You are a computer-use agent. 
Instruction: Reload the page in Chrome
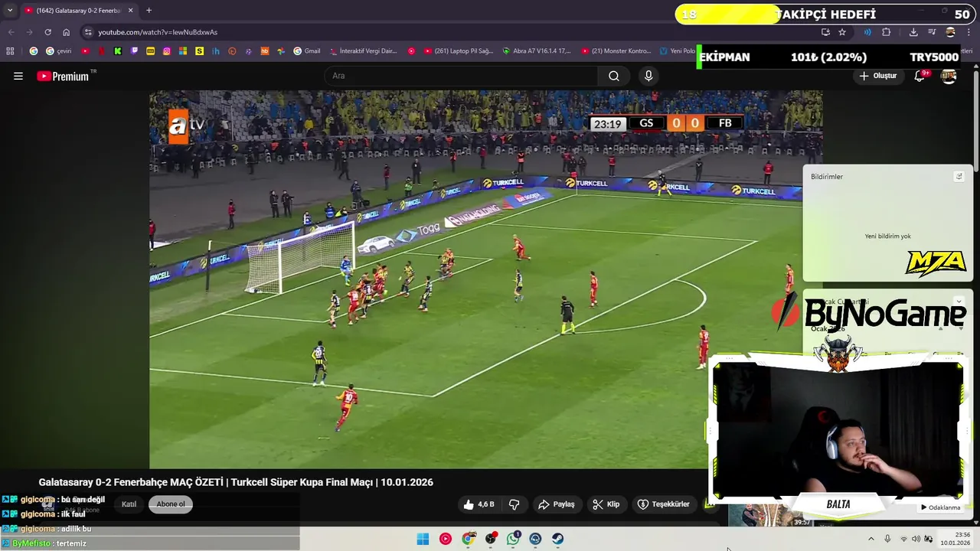coord(47,32)
